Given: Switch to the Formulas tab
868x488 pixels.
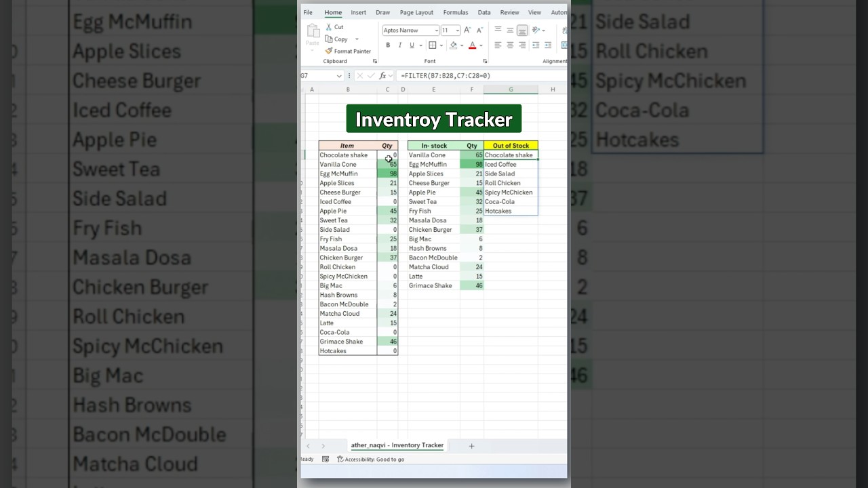Looking at the screenshot, I should pyautogui.click(x=456, y=12).
